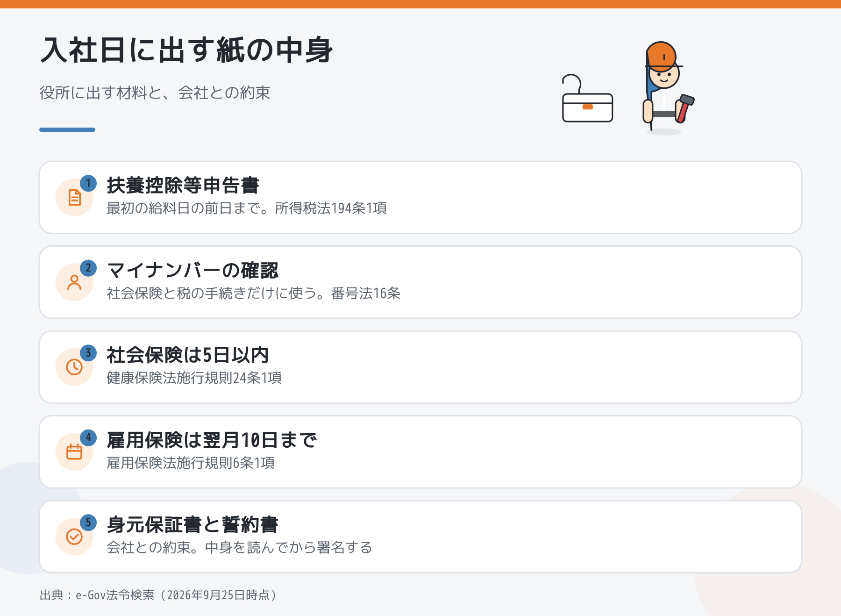This screenshot has width=841, height=616.
Task: Click the number 3 badge
Action: pyautogui.click(x=88, y=353)
